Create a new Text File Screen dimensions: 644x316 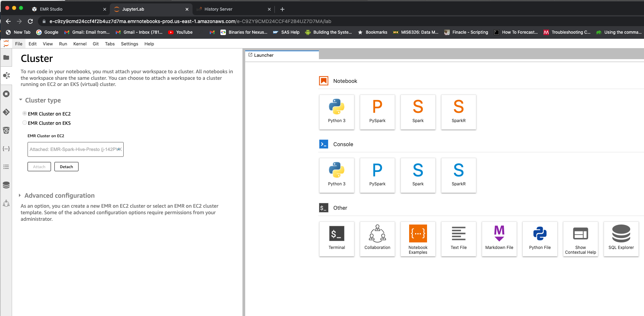459,239
